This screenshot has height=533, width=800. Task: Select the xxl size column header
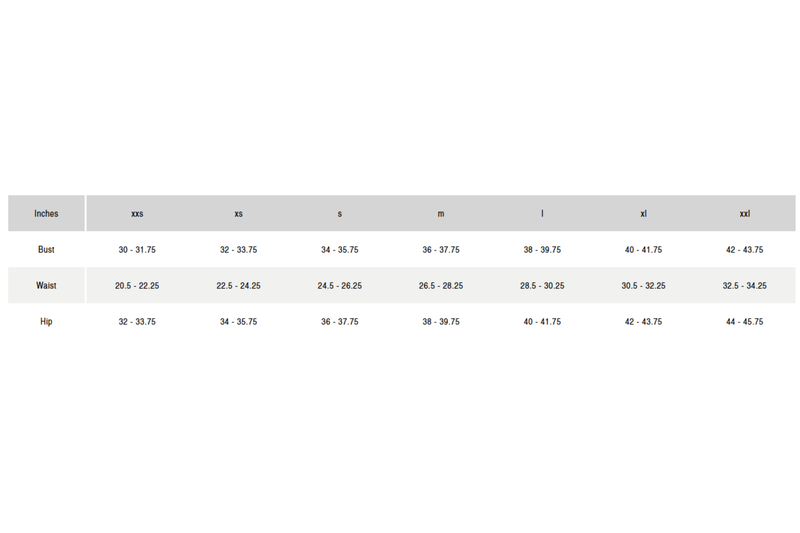pyautogui.click(x=744, y=214)
